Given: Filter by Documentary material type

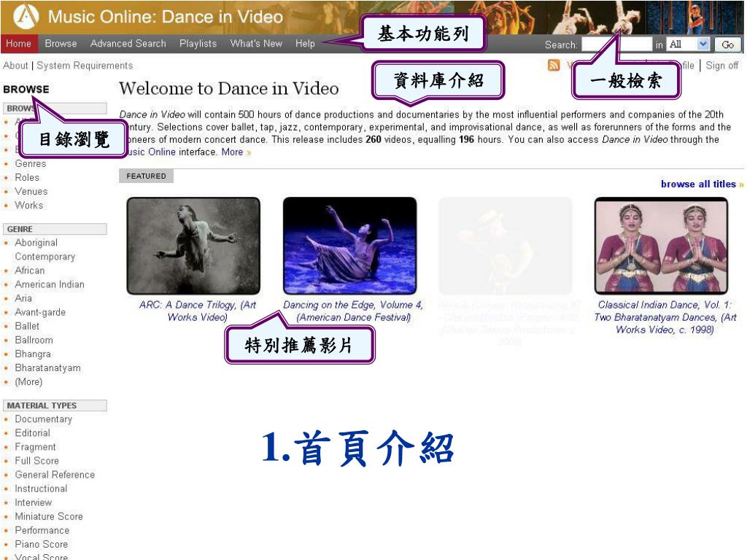Looking at the screenshot, I should [x=43, y=419].
